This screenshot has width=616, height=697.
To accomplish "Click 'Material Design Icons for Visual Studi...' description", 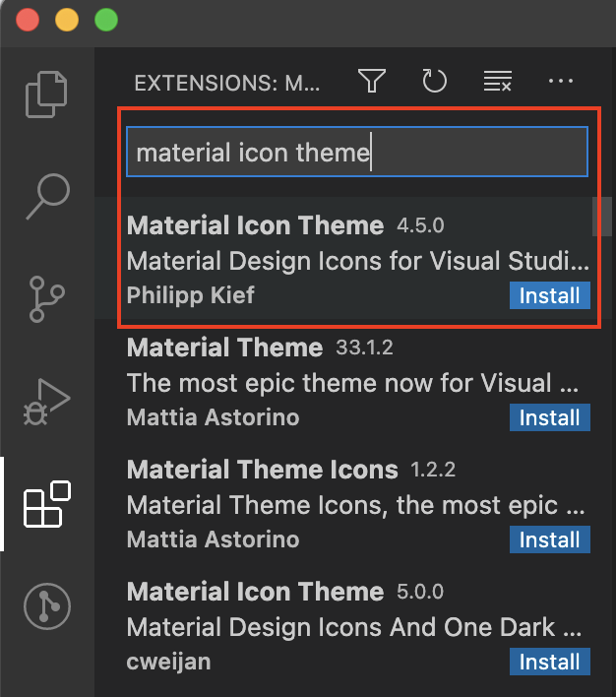I will (358, 261).
